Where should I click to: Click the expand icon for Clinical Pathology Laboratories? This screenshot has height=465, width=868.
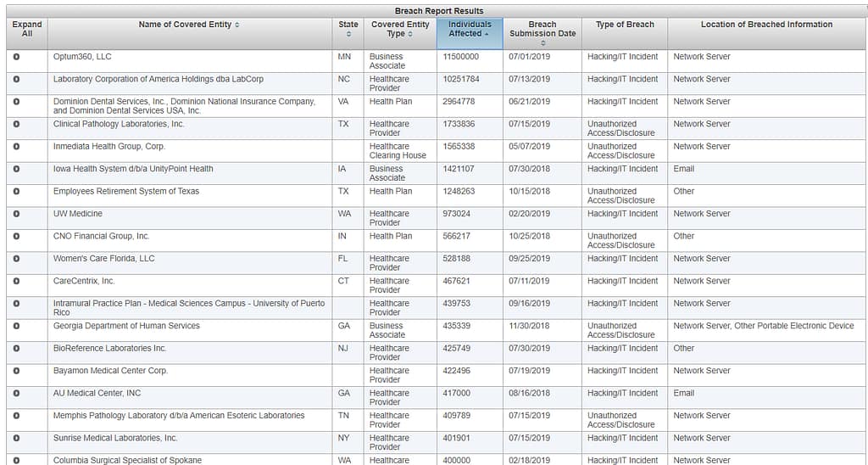[16, 125]
